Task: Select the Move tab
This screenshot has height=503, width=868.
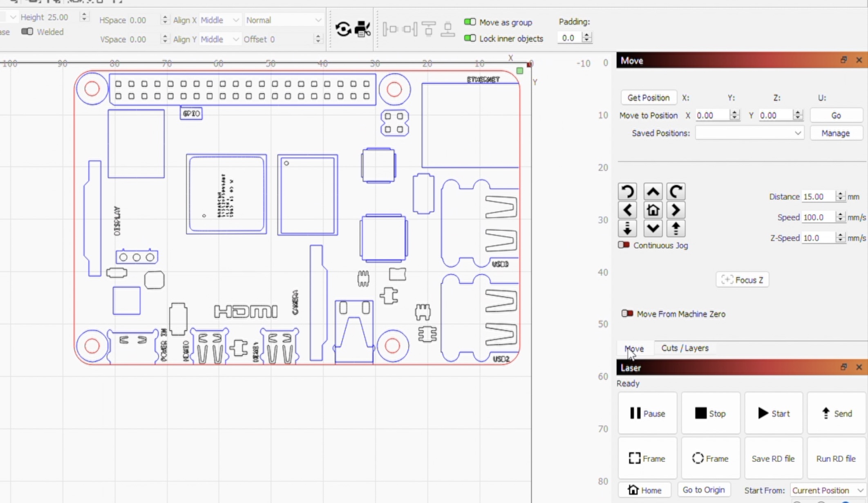Action: click(x=634, y=348)
